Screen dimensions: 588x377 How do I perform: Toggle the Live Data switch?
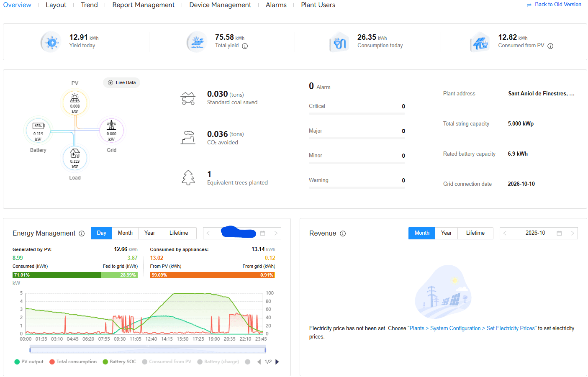point(121,83)
